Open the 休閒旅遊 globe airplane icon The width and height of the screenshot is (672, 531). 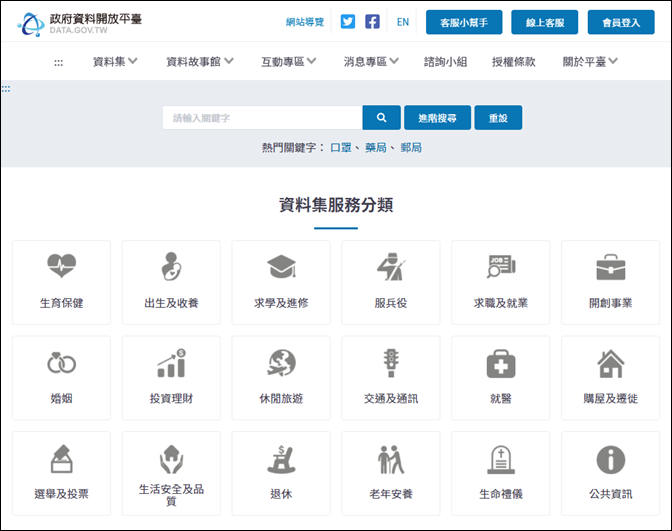pos(281,363)
